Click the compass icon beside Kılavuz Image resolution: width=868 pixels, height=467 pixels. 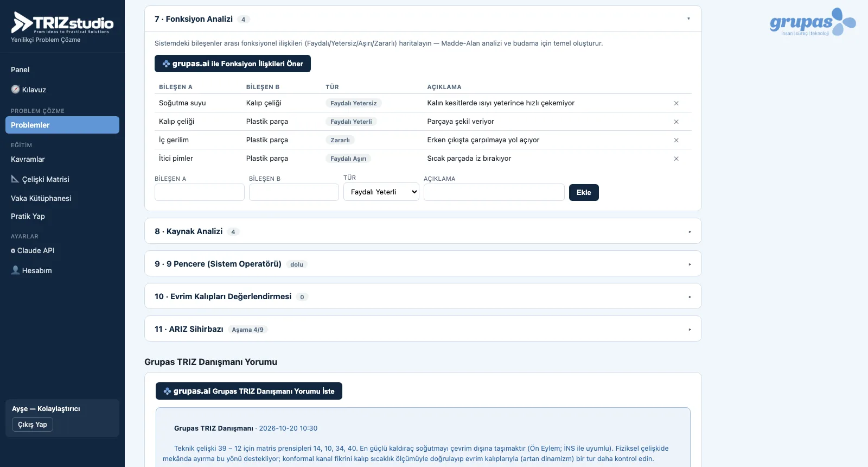(x=15, y=90)
